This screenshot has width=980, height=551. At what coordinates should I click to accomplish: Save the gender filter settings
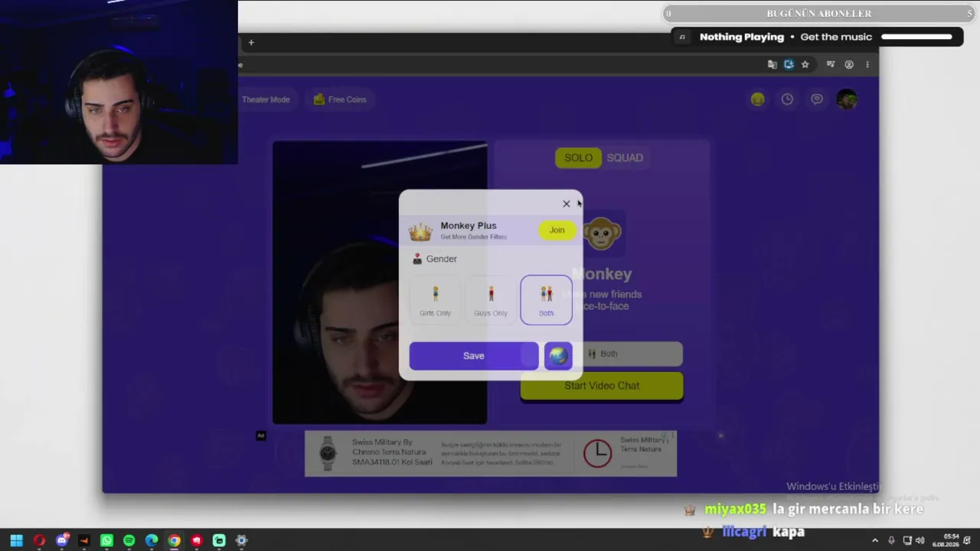pyautogui.click(x=474, y=356)
